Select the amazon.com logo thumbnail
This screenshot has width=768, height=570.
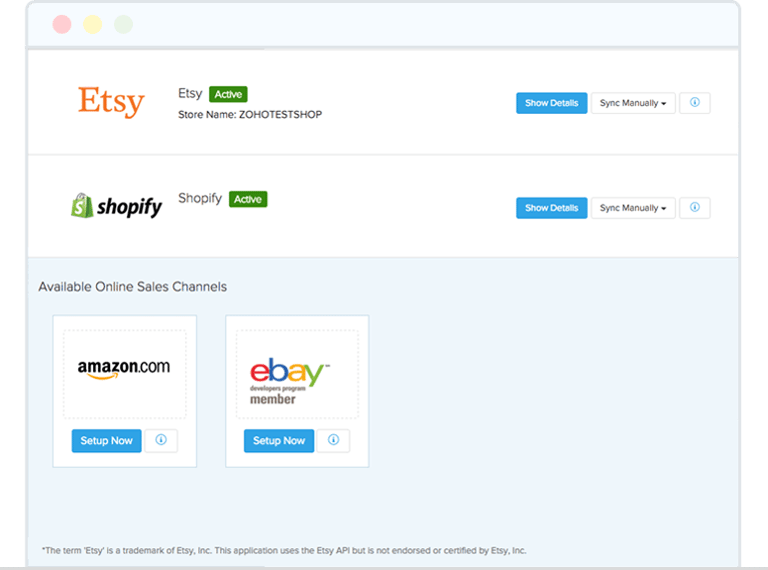[x=124, y=374]
